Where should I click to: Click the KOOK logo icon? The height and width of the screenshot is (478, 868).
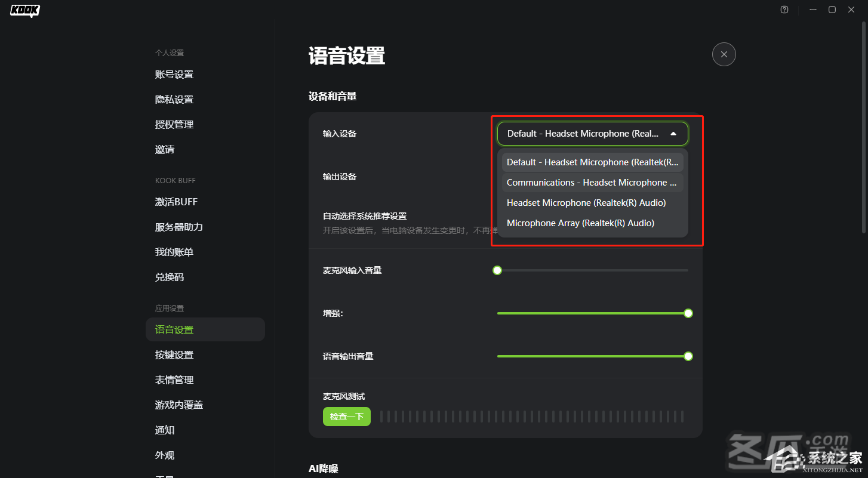coord(25,10)
